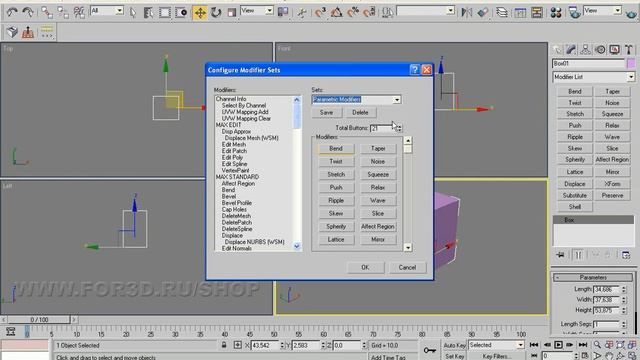Click Delete button under Sets

(x=360, y=113)
